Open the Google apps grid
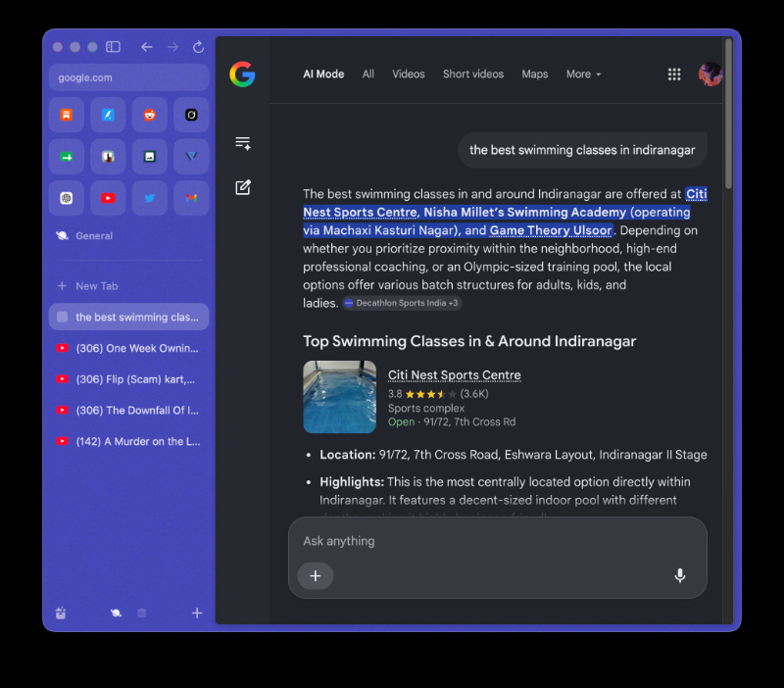This screenshot has height=688, width=784. point(674,74)
